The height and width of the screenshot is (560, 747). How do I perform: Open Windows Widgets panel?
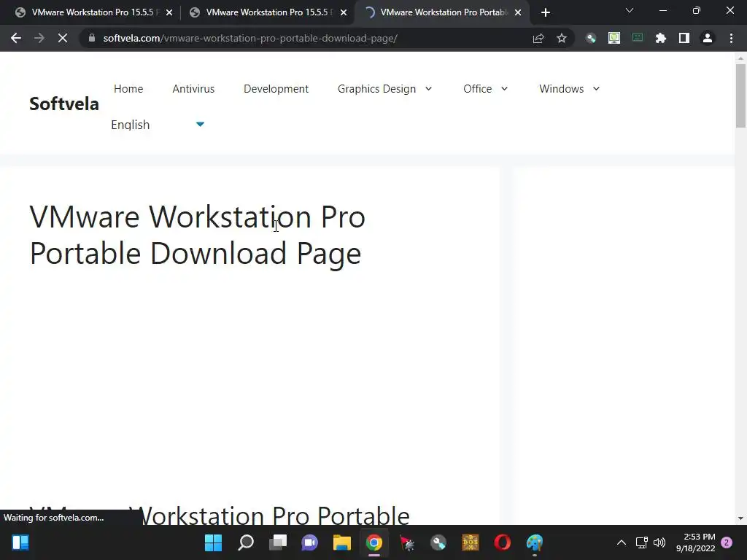click(x=20, y=542)
